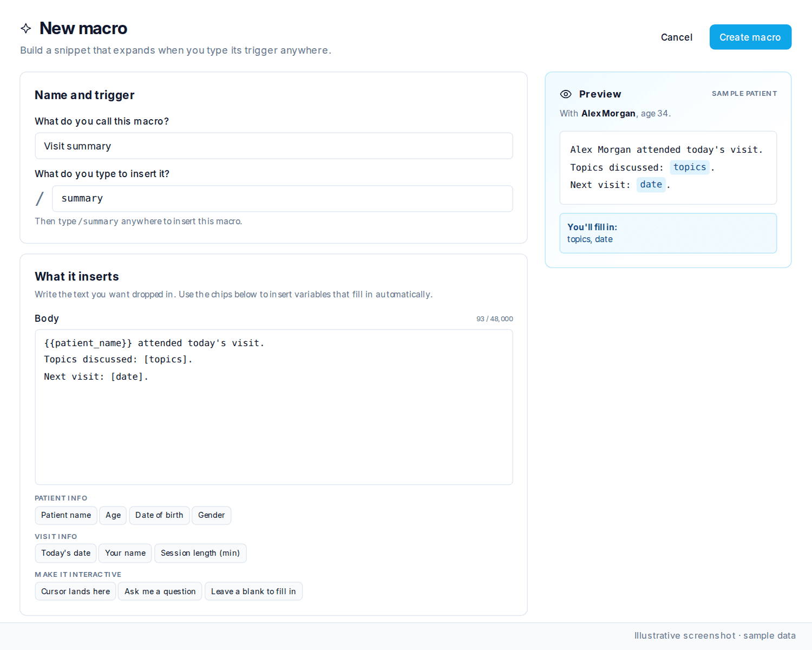Click the sparkle icon beside New macro
The image size is (812, 650).
26,28
